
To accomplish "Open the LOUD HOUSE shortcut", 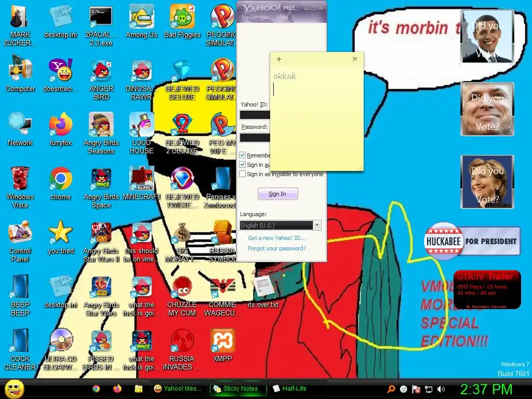I will pyautogui.click(x=141, y=134).
